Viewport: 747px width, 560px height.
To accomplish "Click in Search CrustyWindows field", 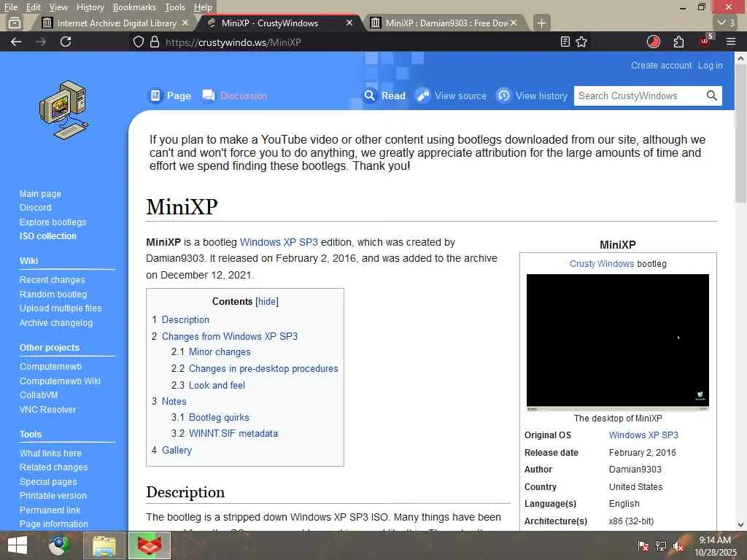I will click(640, 96).
